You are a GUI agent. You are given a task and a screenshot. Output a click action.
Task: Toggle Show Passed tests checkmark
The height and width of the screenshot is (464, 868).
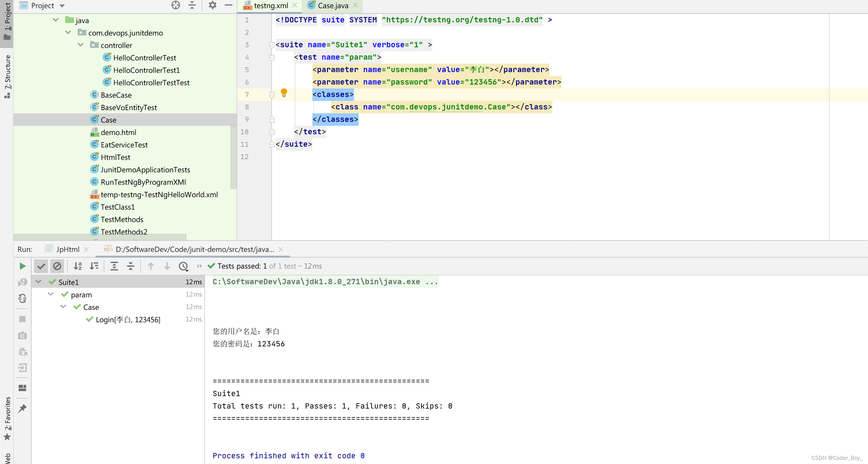41,266
